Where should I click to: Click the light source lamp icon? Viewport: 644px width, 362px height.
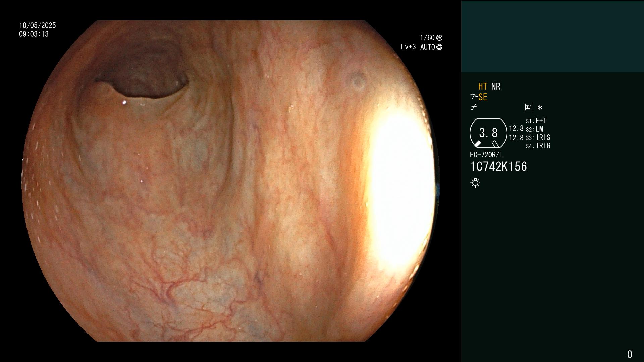click(475, 183)
